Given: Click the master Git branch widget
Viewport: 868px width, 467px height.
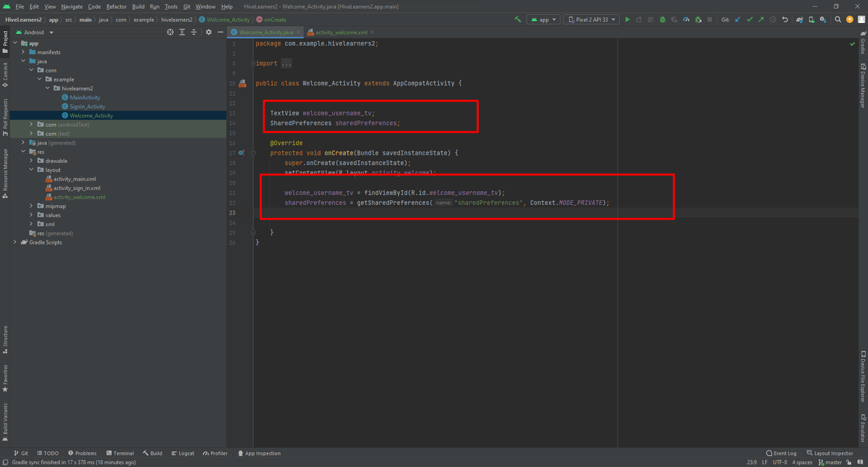Looking at the screenshot, I should [x=829, y=462].
